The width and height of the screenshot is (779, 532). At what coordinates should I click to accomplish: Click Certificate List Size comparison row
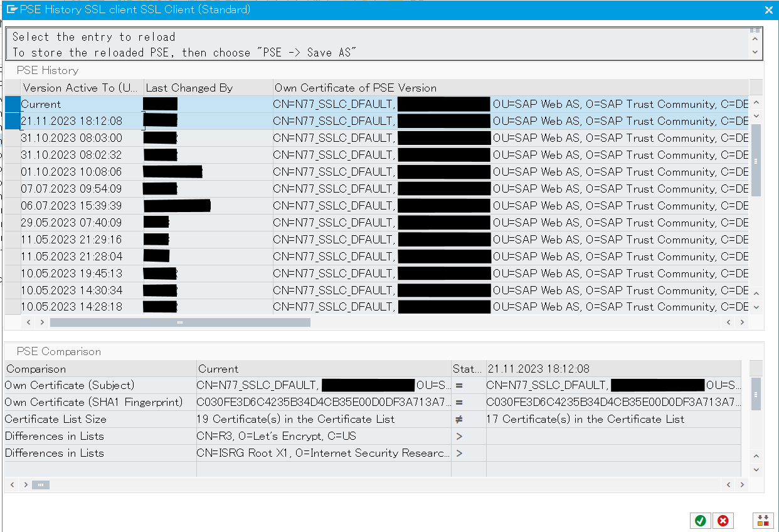[100, 419]
